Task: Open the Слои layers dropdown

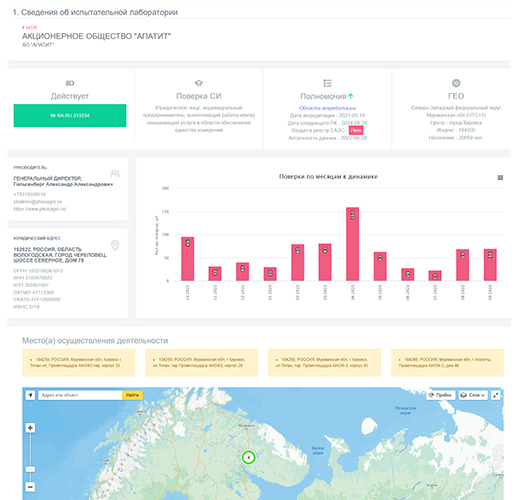Action: [x=473, y=395]
